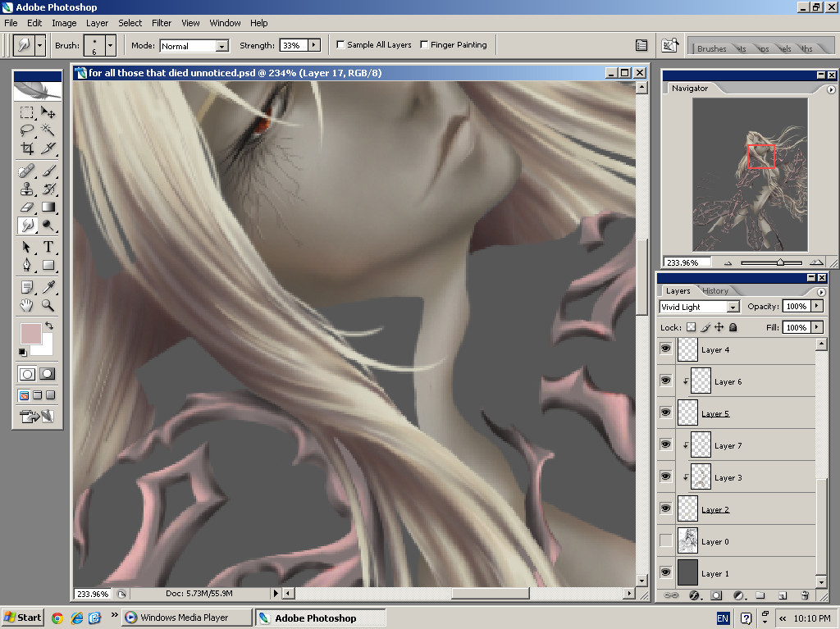Open the Navigator panel options menu
Viewport: 840px width, 629px height.
tap(831, 89)
